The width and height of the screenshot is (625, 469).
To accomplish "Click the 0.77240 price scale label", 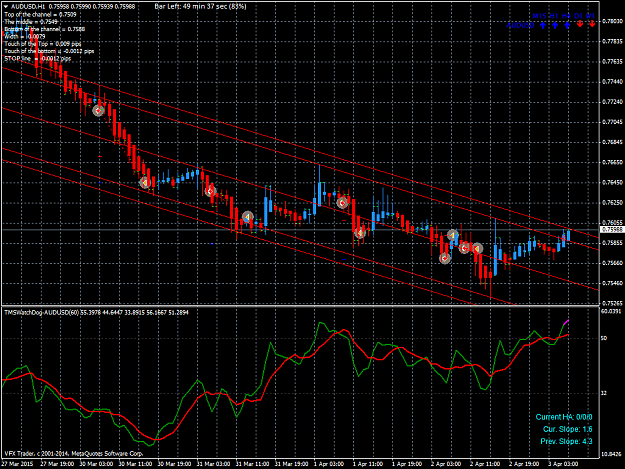I will click(613, 102).
